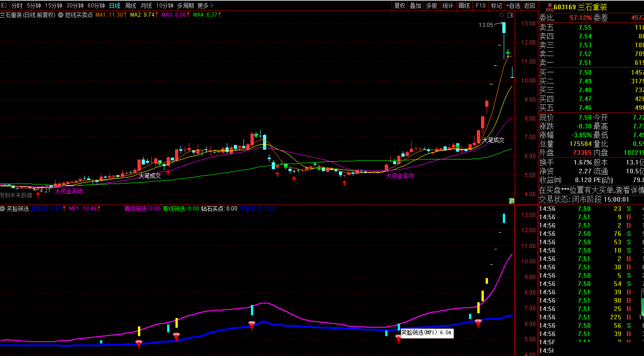Click the 13.05 high price label
Image resolution: width=644 pixels, height=356 pixels.
point(486,25)
